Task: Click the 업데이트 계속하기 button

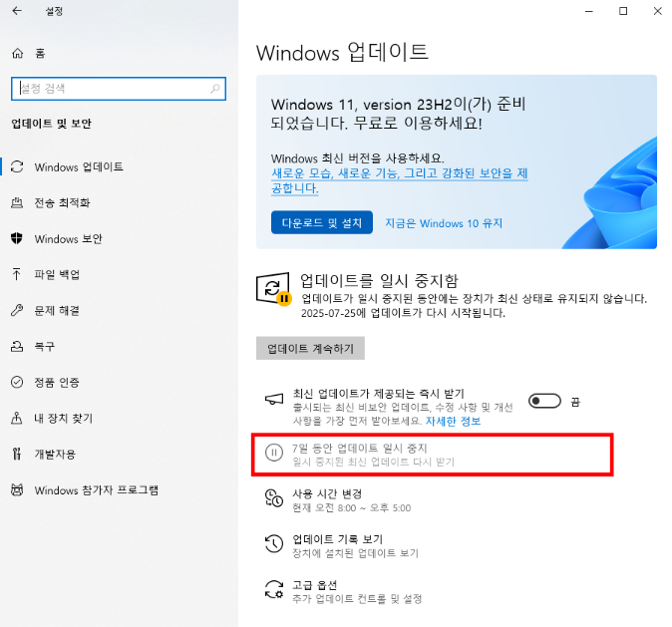Action: tap(310, 348)
